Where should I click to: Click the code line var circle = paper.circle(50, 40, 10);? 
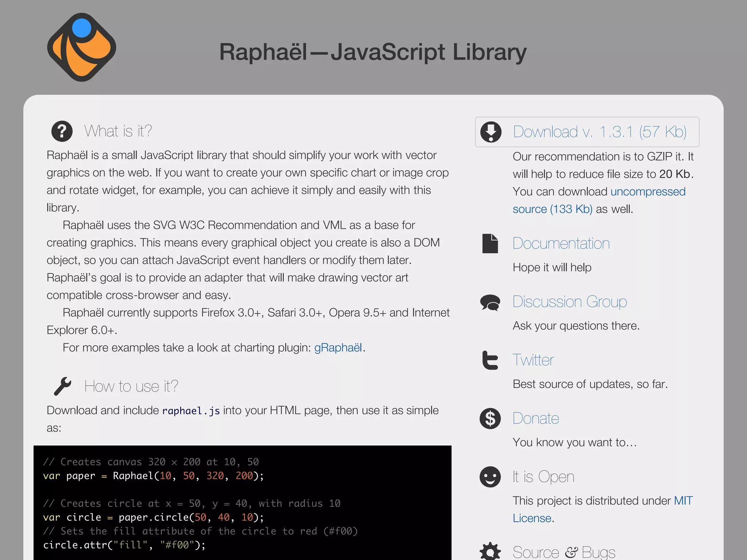(x=153, y=517)
